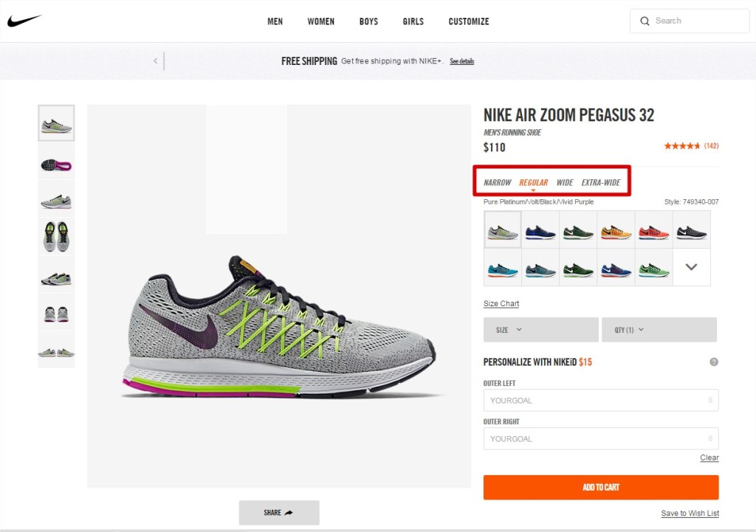The image size is (756, 532).
Task: View the top-down pair thumbnail
Action: coord(56,237)
